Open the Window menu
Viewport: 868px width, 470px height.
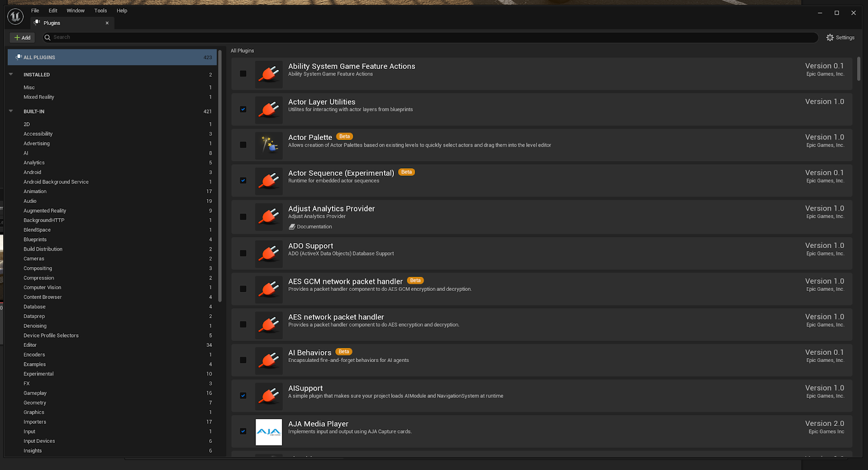click(75, 10)
